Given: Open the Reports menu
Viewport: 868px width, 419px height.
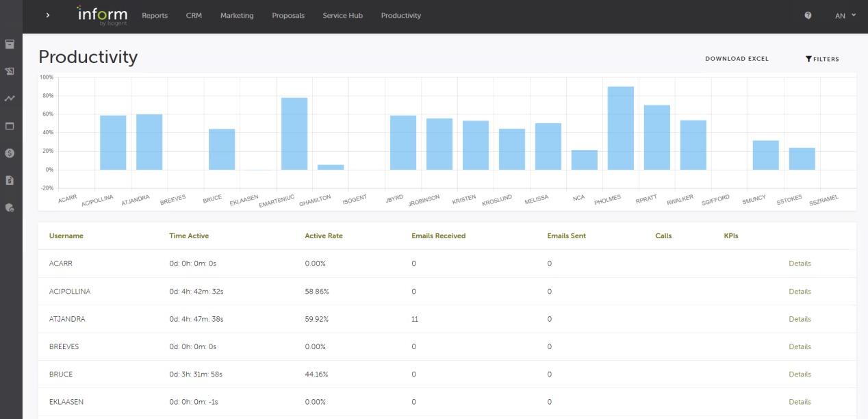Looking at the screenshot, I should pos(155,15).
